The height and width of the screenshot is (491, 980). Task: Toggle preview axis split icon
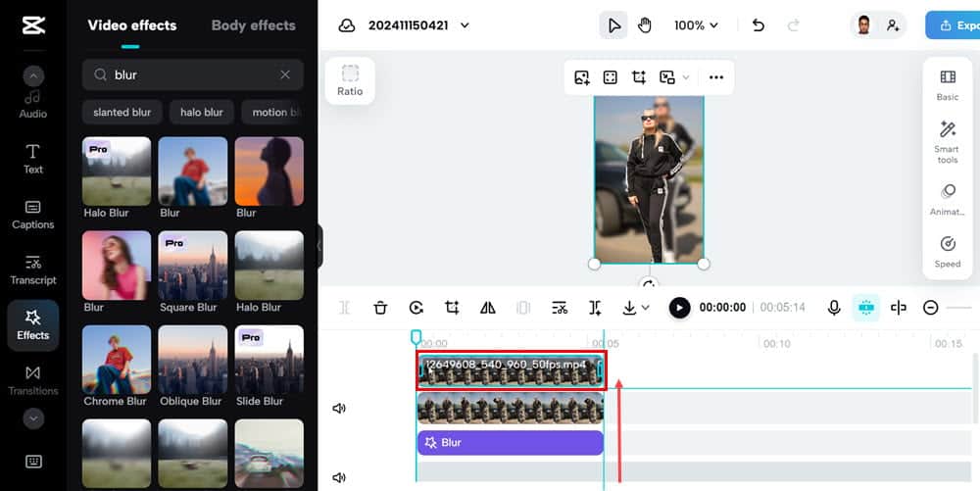[898, 308]
